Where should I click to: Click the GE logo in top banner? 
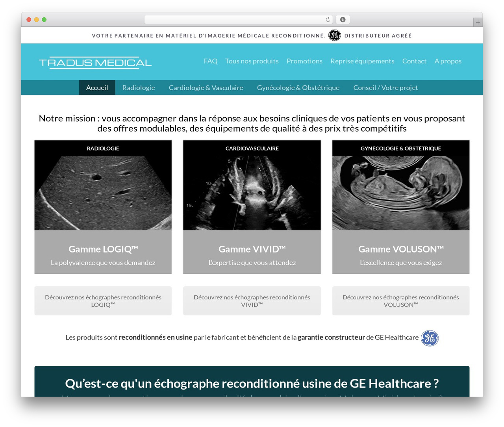point(335,35)
